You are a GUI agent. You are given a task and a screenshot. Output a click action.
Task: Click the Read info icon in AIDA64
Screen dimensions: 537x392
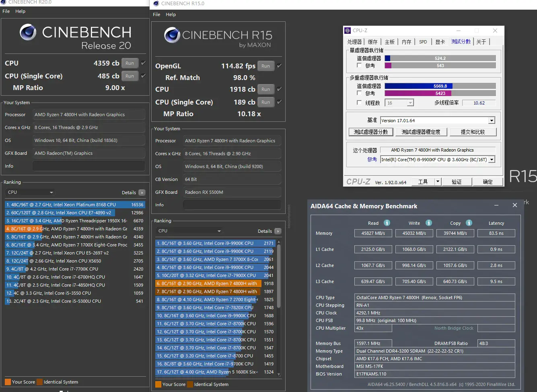point(387,223)
